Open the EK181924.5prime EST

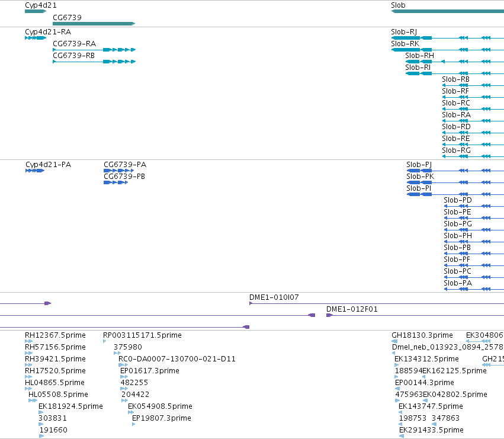[x=41, y=412]
